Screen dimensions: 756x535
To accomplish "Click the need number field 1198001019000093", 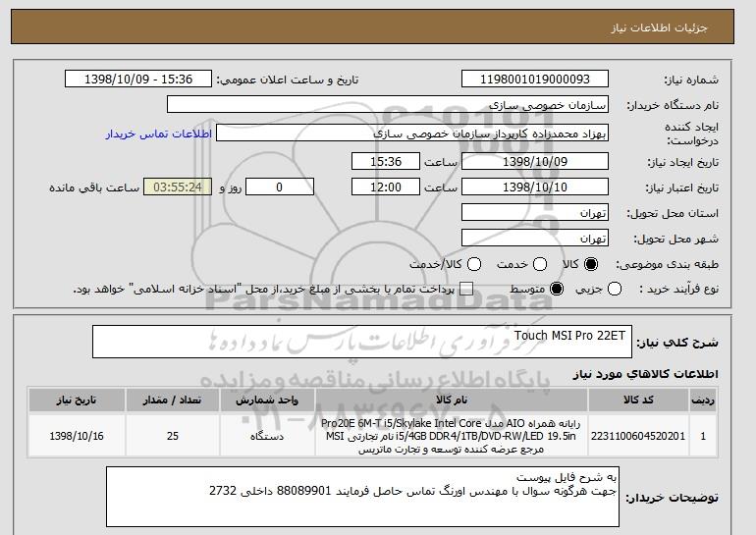I will tap(535, 80).
